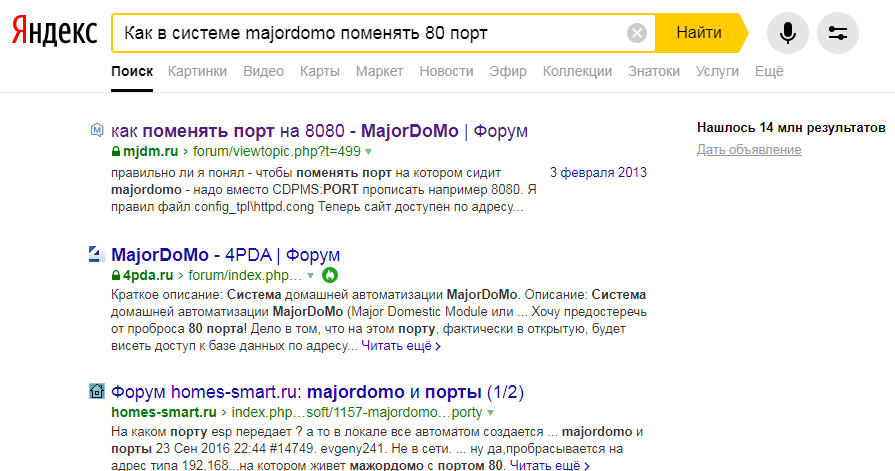
Task: Click the 'Дать объявление' link
Action: (x=749, y=150)
